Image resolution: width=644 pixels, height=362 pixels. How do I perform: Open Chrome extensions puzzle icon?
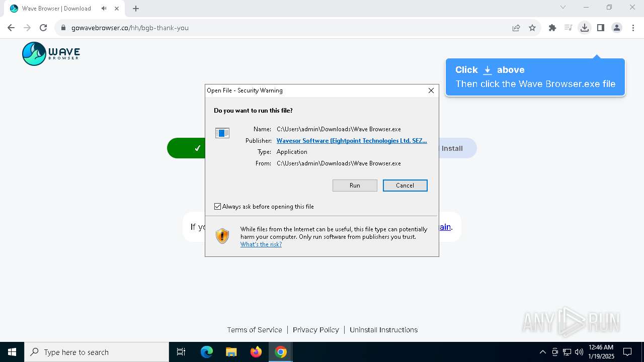tap(552, 28)
